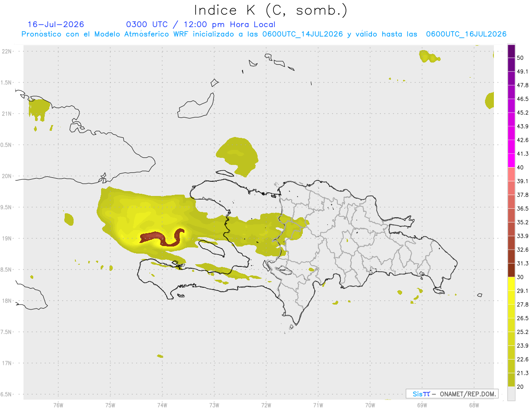Click the grey color bar segment below 20
The height and width of the screenshot is (411, 532).
pos(512,394)
